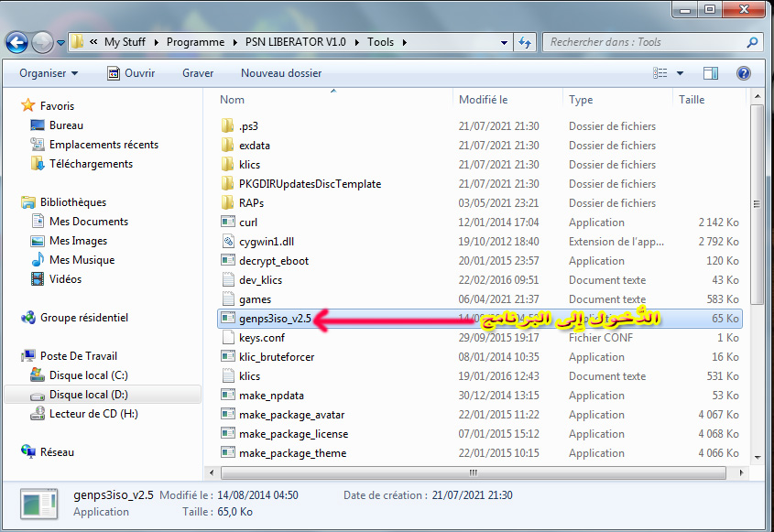
Task: Open the Organiser dropdown menu
Action: coord(49,73)
